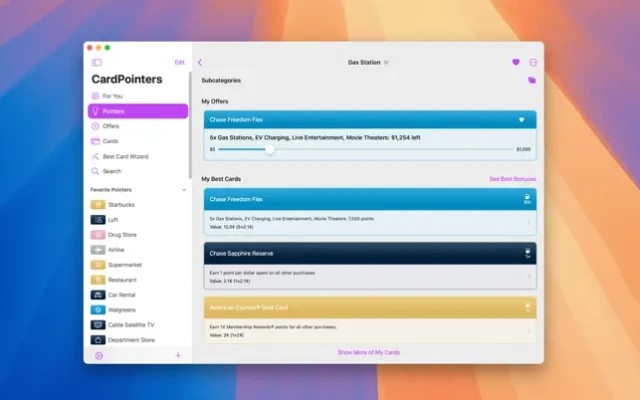This screenshot has height=400, width=640.
Task: Click the purple heart favorite icon
Action: point(516,62)
